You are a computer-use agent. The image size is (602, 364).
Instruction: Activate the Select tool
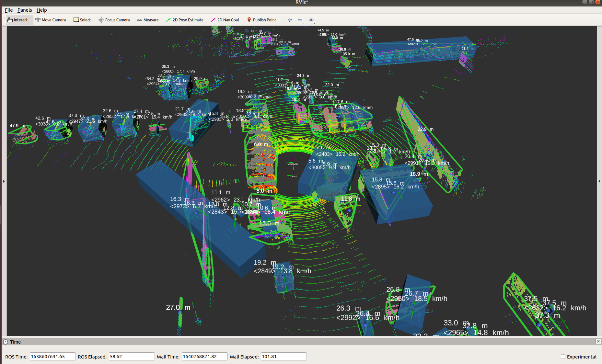tap(82, 20)
